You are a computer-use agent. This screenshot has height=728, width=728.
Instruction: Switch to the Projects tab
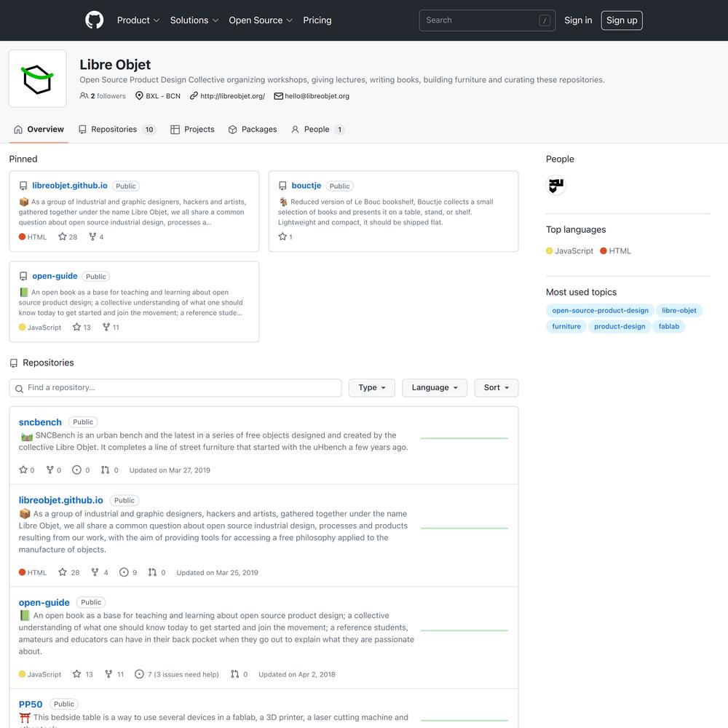coord(193,130)
